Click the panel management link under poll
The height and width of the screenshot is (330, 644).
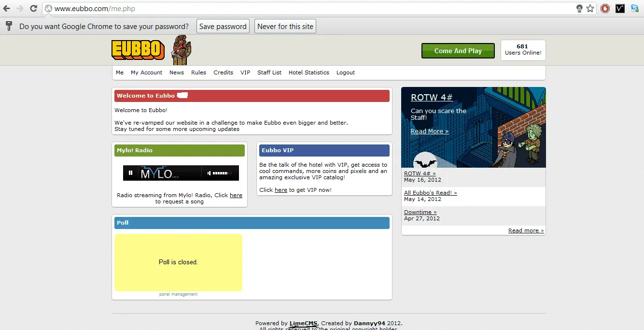(x=179, y=294)
